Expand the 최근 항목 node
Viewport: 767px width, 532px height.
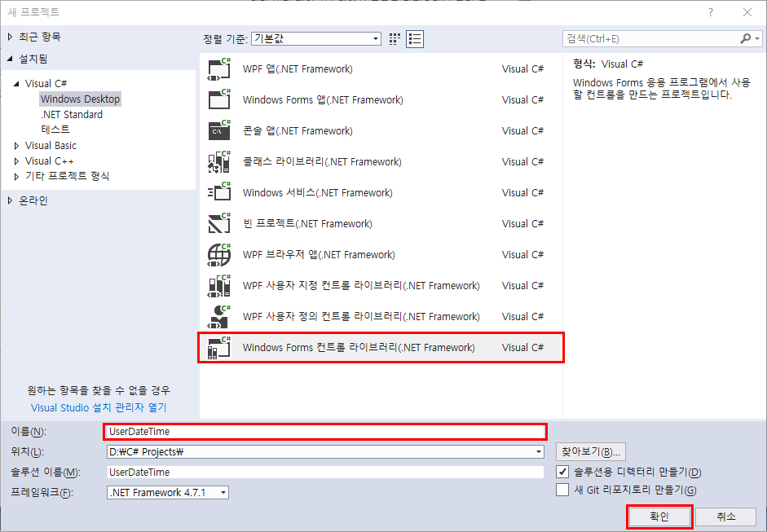[11, 37]
